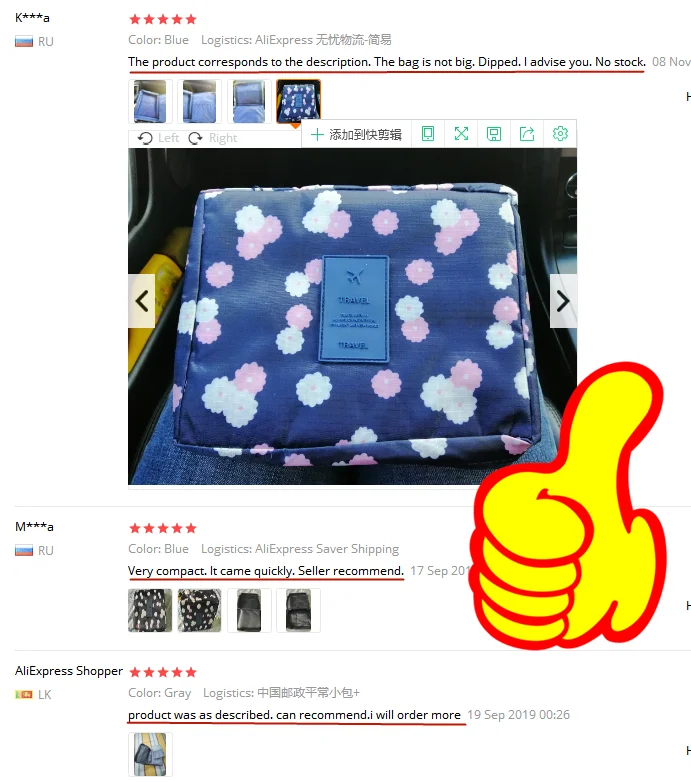This screenshot has width=691, height=782.
Task: Click the save floppy disk icon
Action: pyautogui.click(x=494, y=134)
